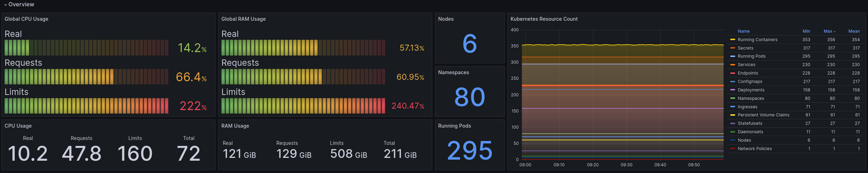The image size is (868, 173).
Task: Select the Statefulsets legend label
Action: pyautogui.click(x=750, y=123)
